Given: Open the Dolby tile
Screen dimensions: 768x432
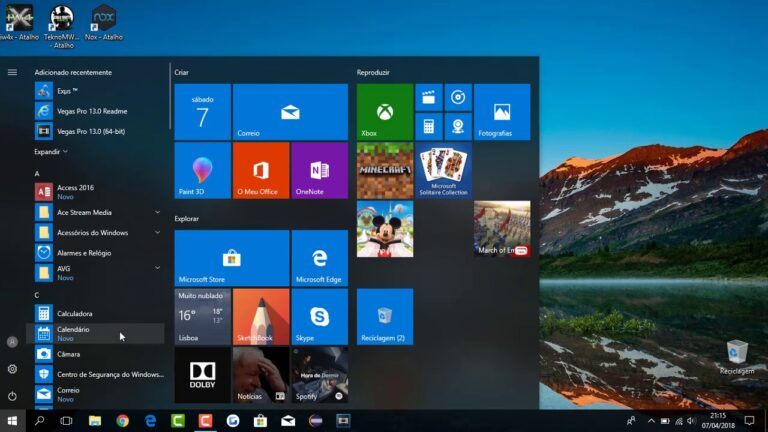Looking at the screenshot, I should [202, 375].
